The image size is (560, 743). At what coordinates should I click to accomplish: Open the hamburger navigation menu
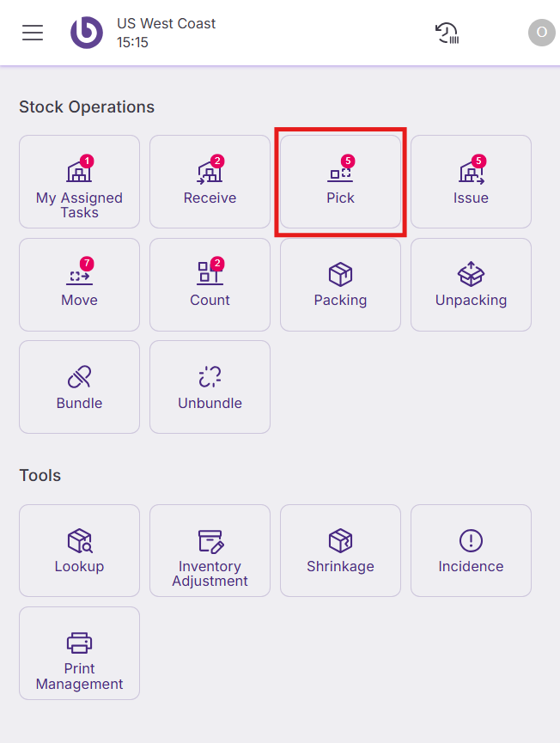33,33
